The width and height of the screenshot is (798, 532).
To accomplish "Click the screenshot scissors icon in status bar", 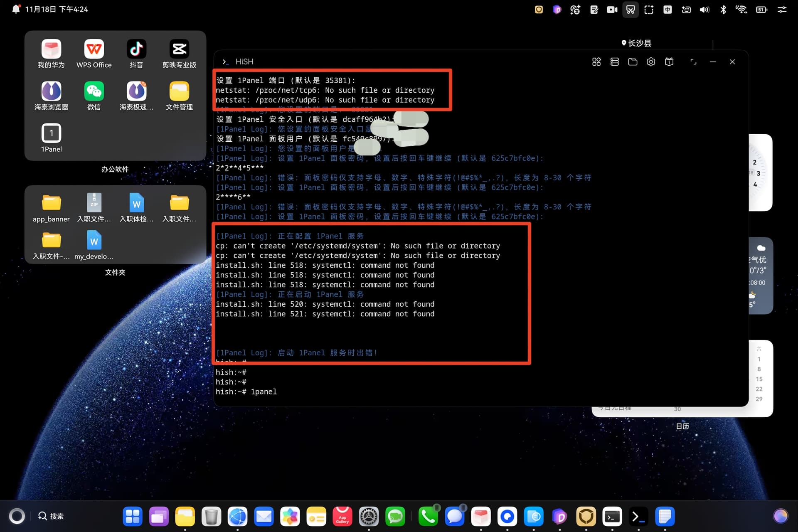I will pos(631,10).
